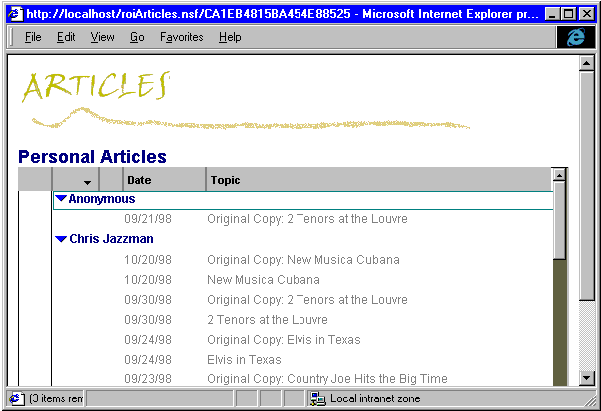Open the File menu
The image size is (601, 411).
(33, 37)
